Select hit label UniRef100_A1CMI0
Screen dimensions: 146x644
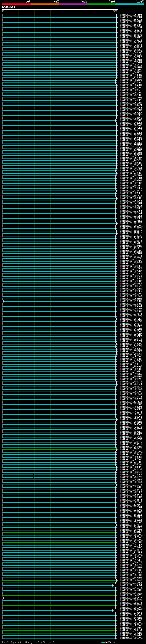131,65
